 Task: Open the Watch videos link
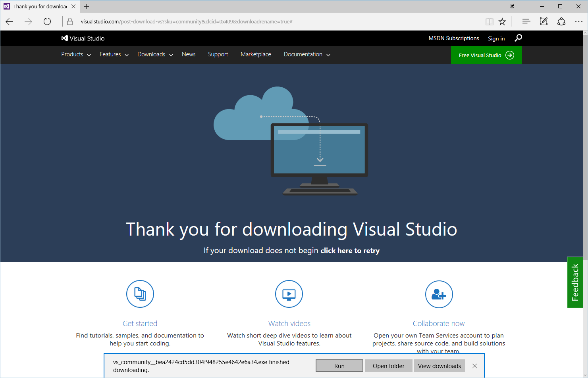coord(289,323)
